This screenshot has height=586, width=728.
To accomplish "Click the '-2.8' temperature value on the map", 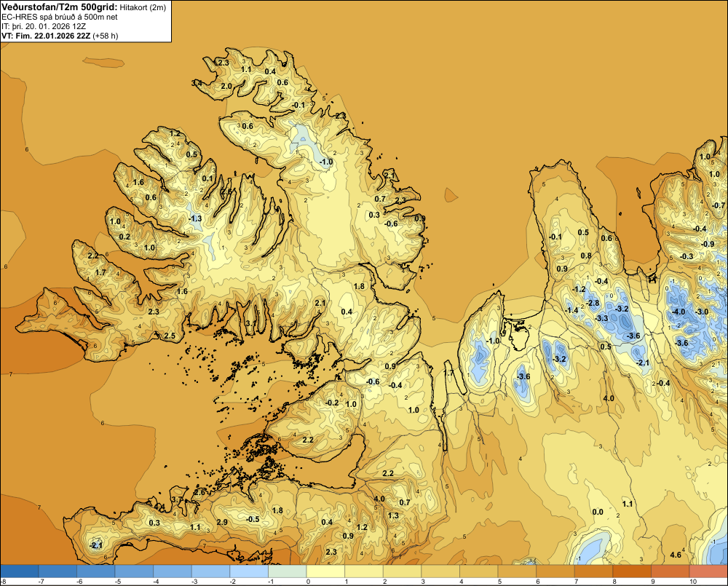I will pyautogui.click(x=593, y=304).
